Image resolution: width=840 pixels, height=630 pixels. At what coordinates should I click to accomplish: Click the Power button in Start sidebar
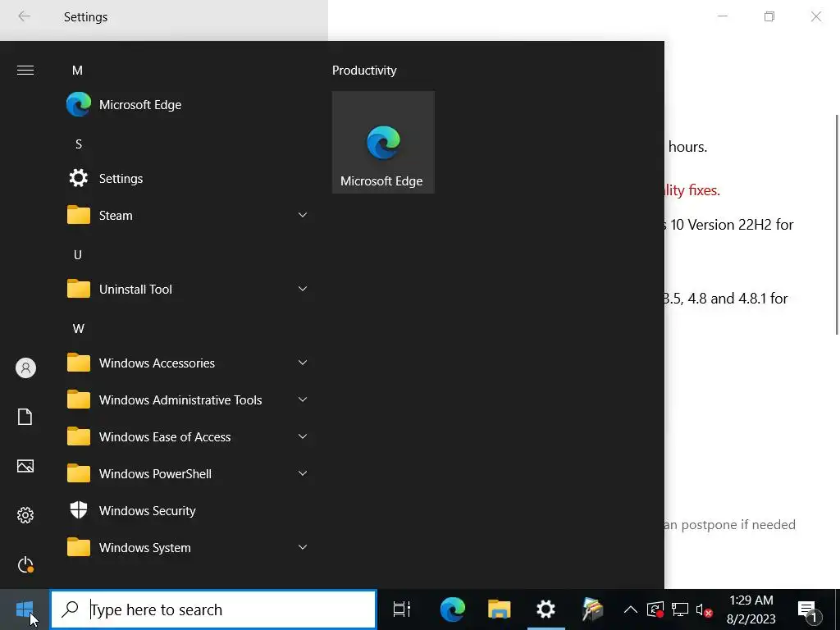pos(25,564)
